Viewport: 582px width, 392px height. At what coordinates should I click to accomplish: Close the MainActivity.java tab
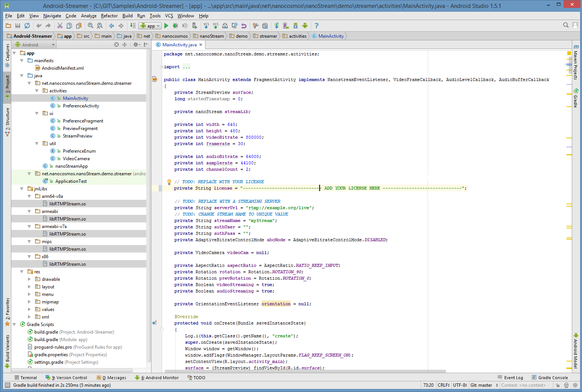click(201, 44)
